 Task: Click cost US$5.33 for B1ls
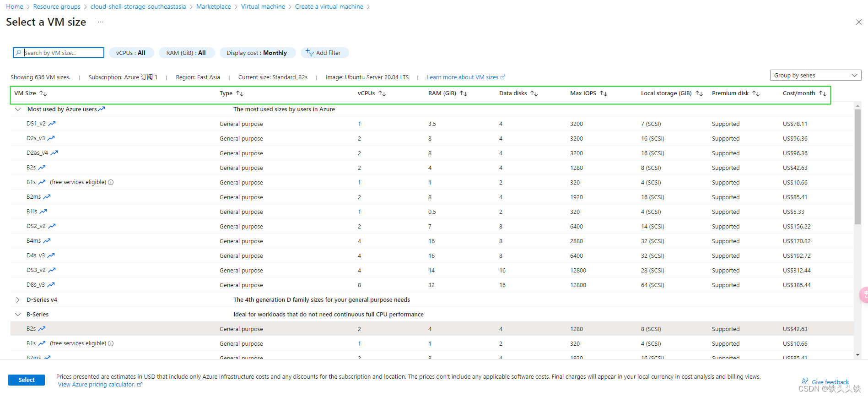pyautogui.click(x=793, y=212)
